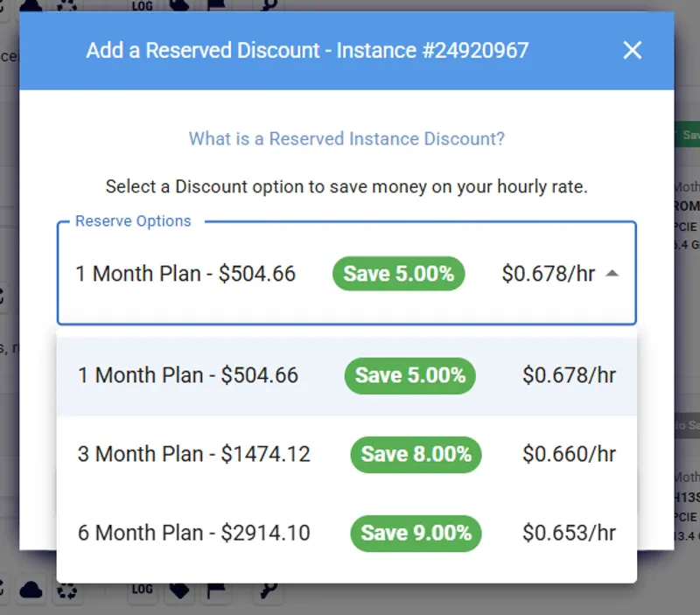Click the wrench tool icon on bottom toolbar
700x615 pixels.
coord(267,591)
